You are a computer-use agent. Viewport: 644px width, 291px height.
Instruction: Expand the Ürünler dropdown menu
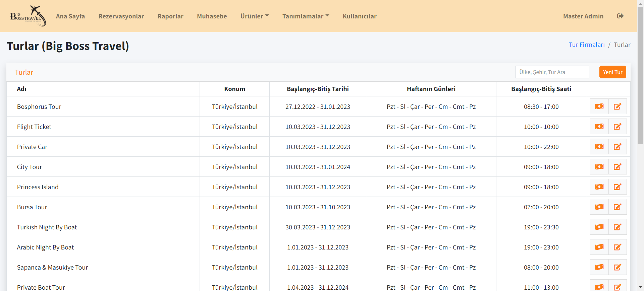coord(255,16)
